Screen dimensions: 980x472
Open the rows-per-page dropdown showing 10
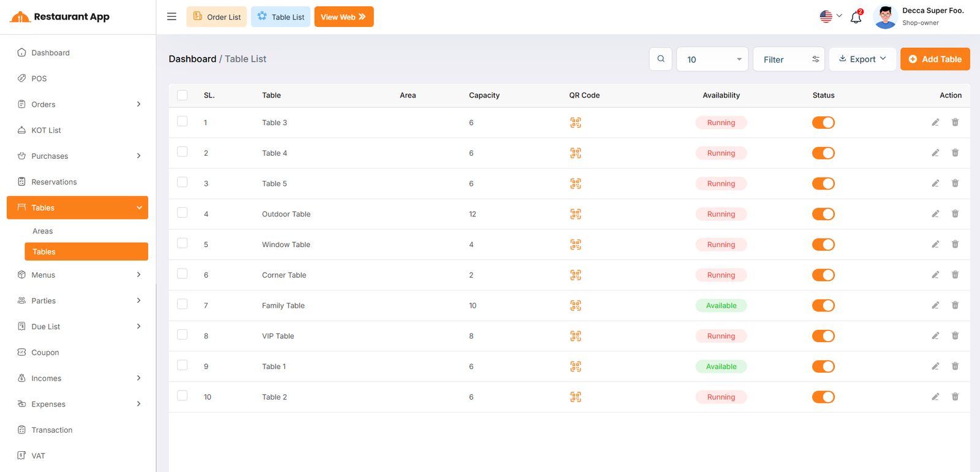point(712,59)
